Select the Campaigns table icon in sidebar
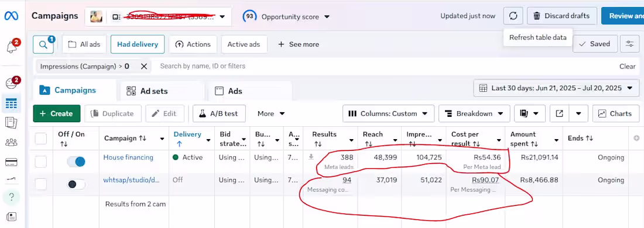644x228 pixels. pyautogui.click(x=11, y=103)
